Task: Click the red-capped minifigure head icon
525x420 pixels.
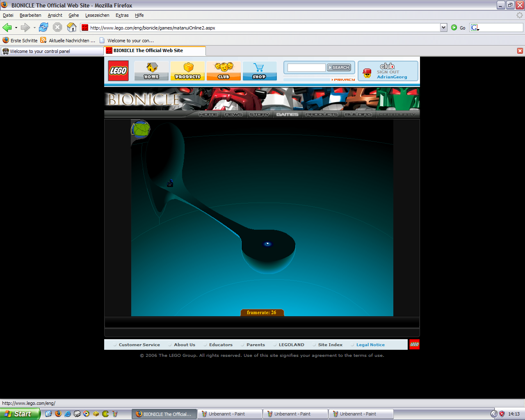Action: pyautogui.click(x=367, y=73)
